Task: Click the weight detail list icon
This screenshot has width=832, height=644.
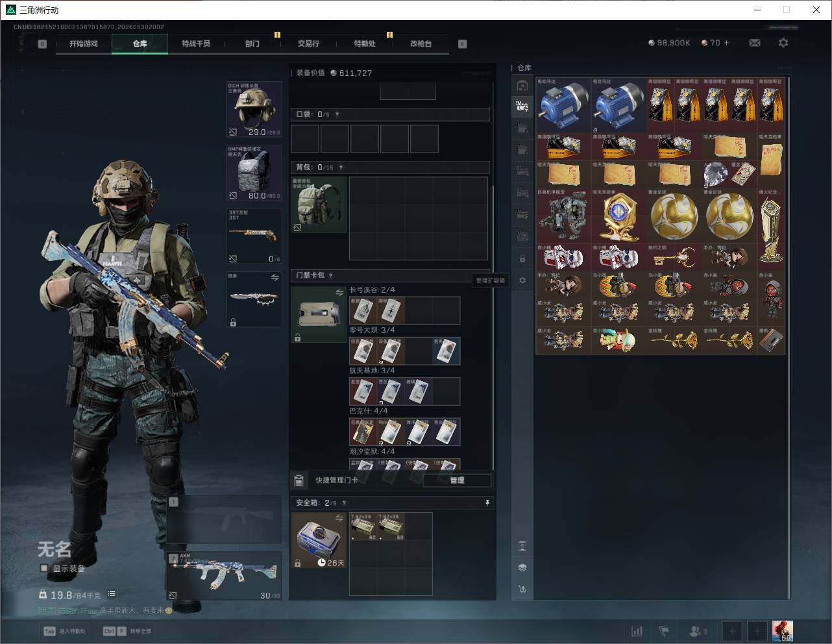Action: 112,593
